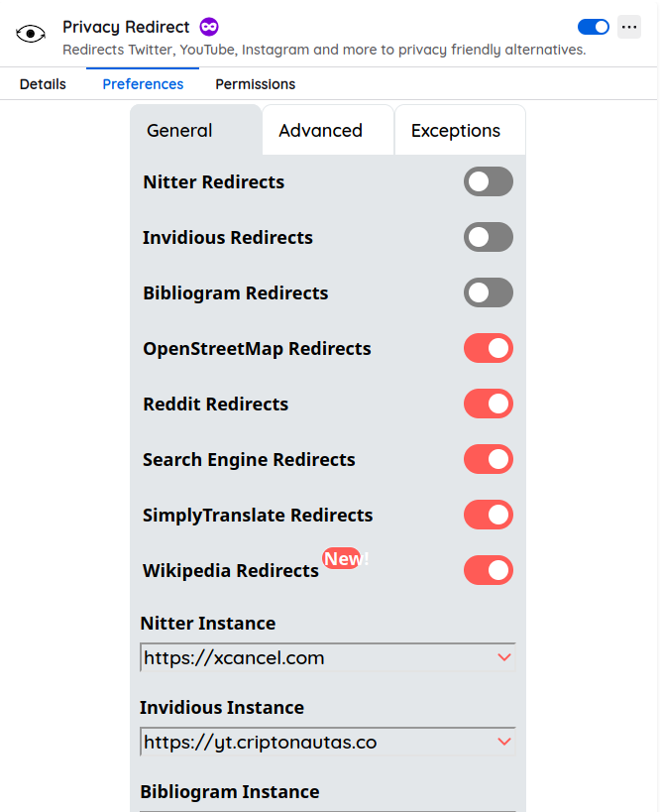
Task: Open the Details tab
Action: (43, 84)
